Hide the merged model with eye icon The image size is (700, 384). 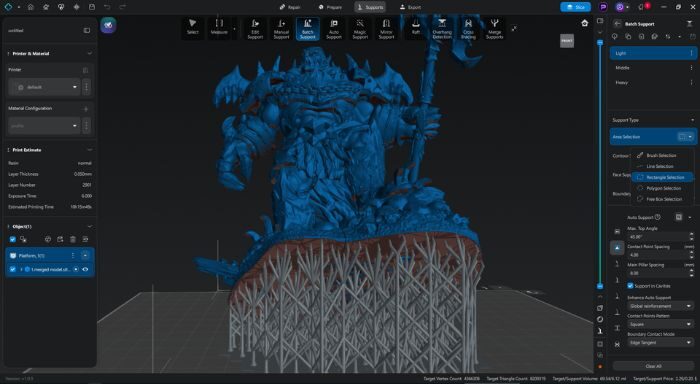pyautogui.click(x=85, y=269)
